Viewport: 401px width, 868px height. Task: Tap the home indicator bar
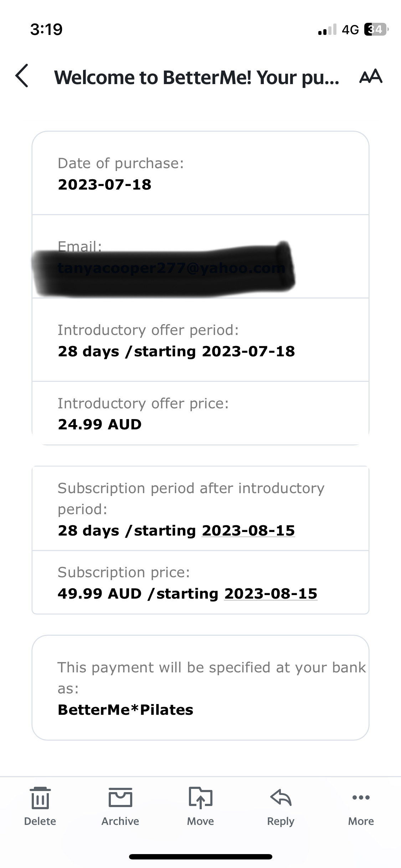(200, 857)
